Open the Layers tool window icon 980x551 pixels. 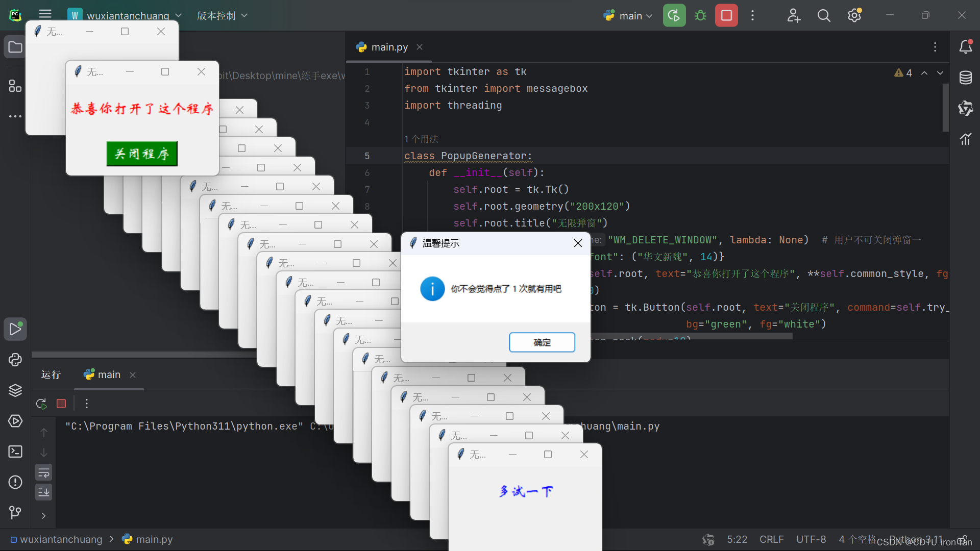click(15, 390)
